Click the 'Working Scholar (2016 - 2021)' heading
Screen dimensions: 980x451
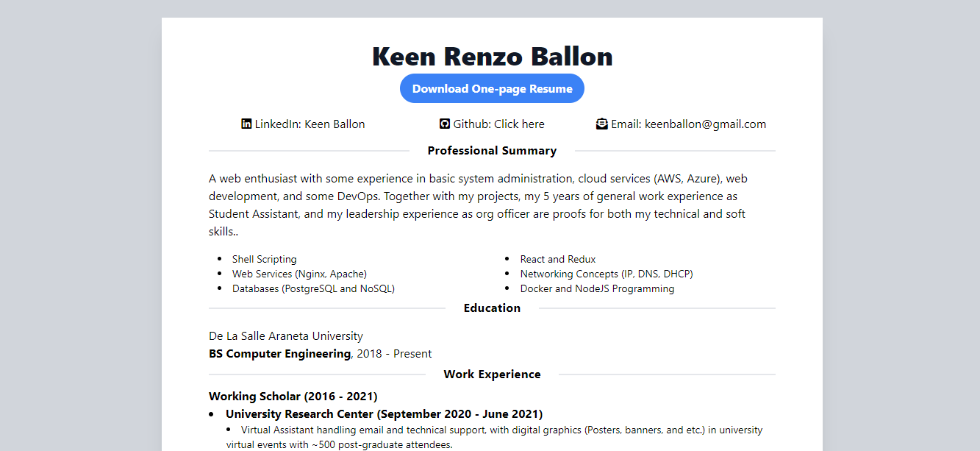293,396
